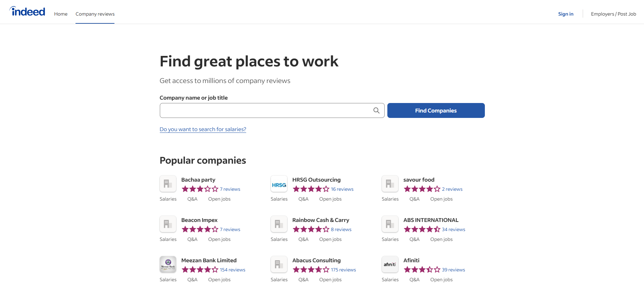
Task: Click Beacon Impex star rating
Action: point(200,229)
